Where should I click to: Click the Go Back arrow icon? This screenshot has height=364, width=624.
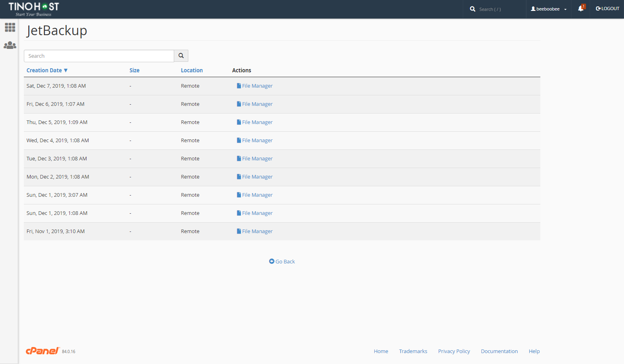(x=272, y=261)
